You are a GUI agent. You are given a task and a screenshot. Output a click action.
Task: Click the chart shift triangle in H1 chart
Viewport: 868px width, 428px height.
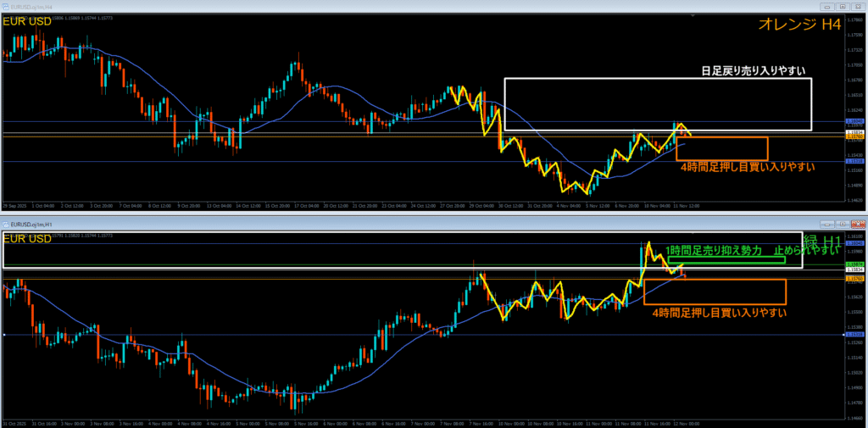693,233
